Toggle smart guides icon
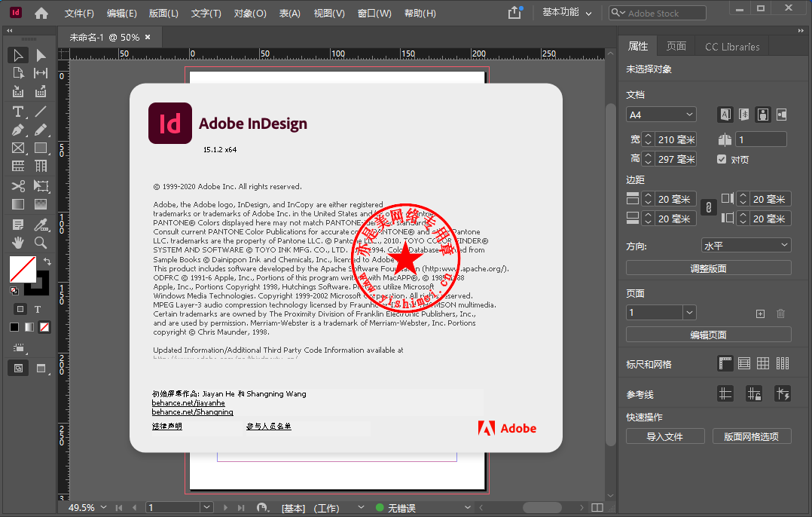 pyautogui.click(x=783, y=394)
